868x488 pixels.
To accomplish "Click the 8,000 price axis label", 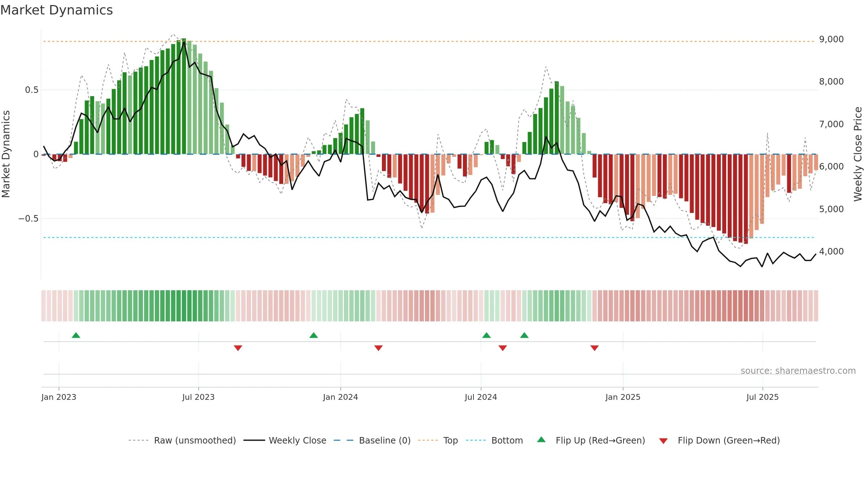I will [831, 81].
